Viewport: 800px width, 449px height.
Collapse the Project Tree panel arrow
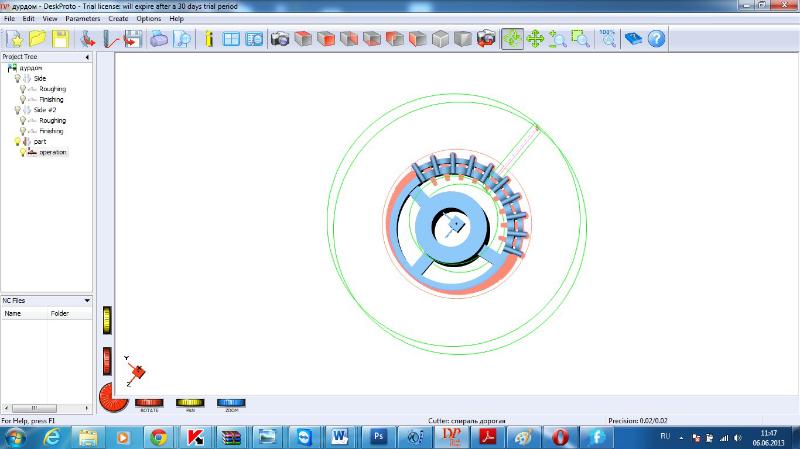point(87,57)
